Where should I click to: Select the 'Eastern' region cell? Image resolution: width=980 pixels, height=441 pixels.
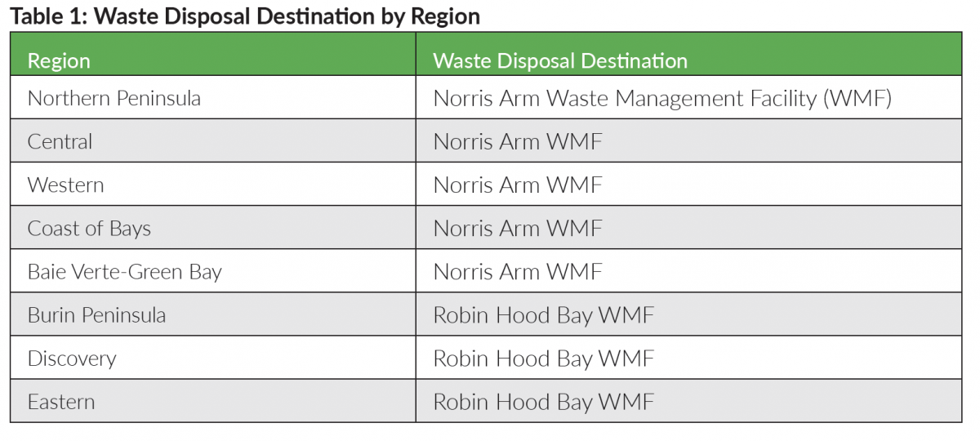61,401
